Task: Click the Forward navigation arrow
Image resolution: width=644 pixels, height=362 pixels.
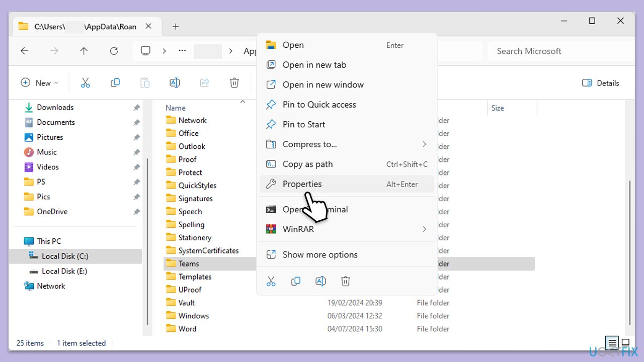Action: tap(54, 51)
